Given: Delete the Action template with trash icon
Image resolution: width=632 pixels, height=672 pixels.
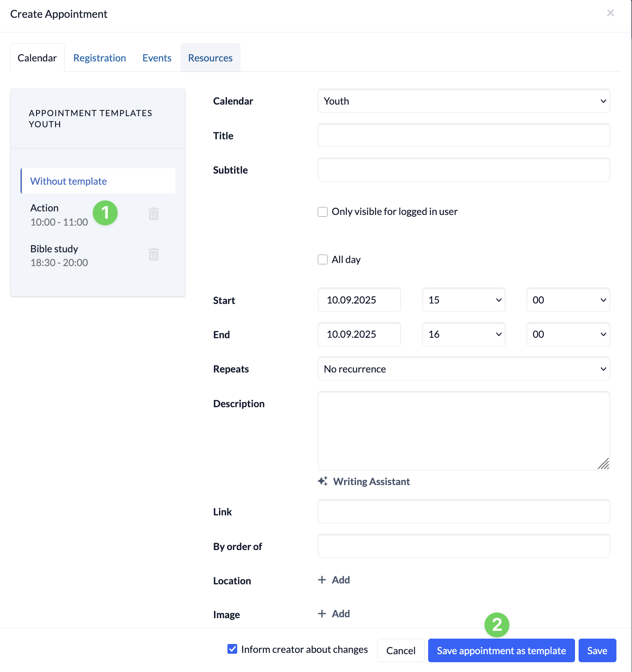Looking at the screenshot, I should tap(154, 214).
